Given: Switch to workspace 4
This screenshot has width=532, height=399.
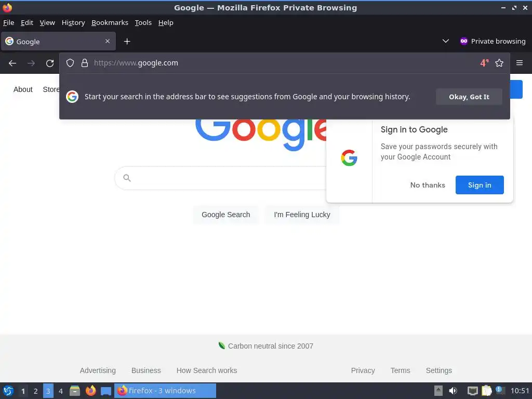Looking at the screenshot, I should (x=61, y=391).
